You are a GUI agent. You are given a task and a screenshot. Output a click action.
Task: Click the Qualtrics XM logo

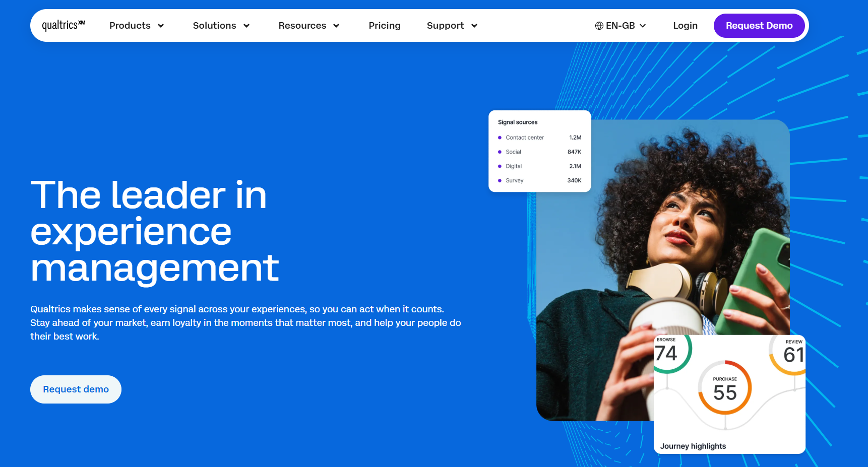64,25
